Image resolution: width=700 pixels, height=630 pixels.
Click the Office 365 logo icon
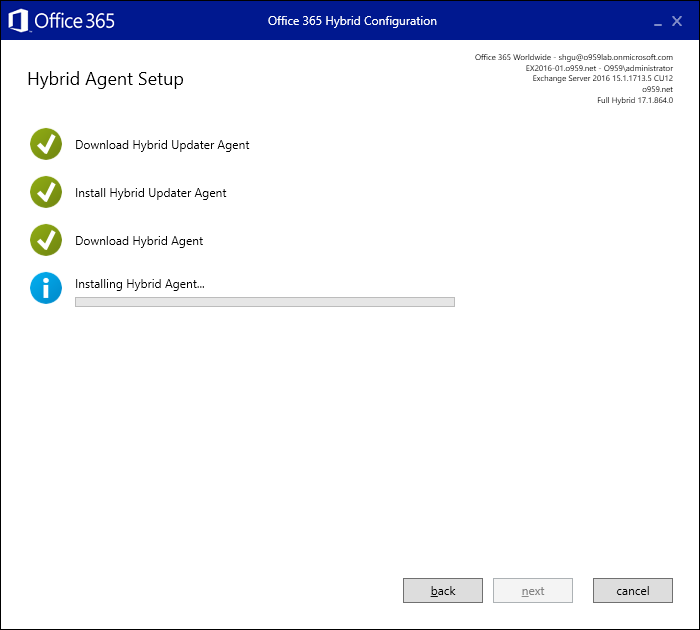(x=18, y=21)
